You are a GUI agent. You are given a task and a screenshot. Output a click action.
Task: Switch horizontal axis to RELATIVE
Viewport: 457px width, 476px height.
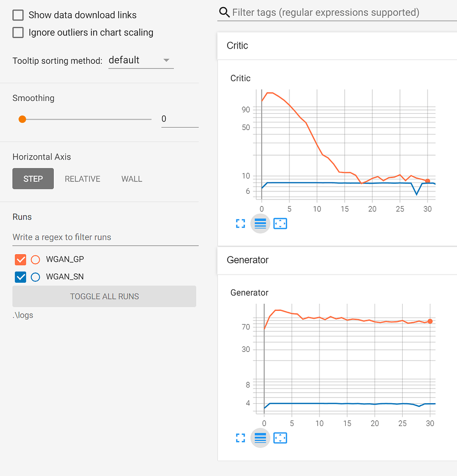[82, 179]
